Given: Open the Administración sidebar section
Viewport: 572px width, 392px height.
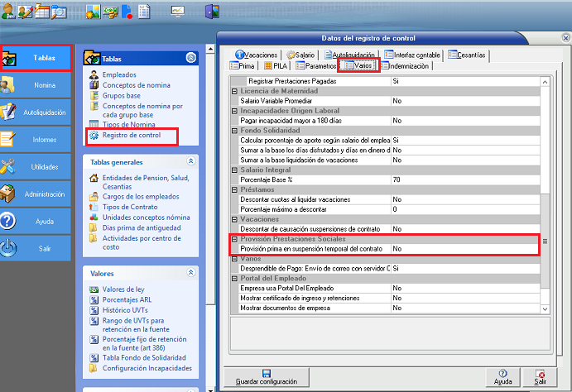Looking at the screenshot, I should 35,194.
